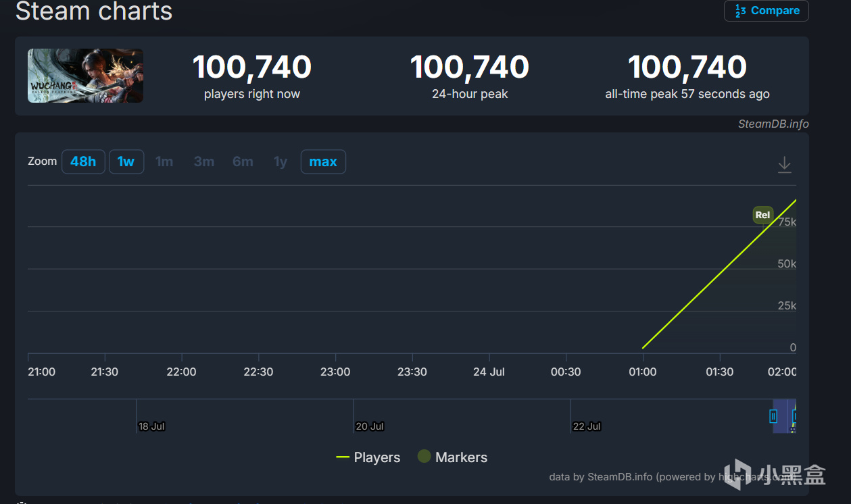The height and width of the screenshot is (504, 851).
Task: Click the Rel release marker on chart
Action: click(x=762, y=215)
